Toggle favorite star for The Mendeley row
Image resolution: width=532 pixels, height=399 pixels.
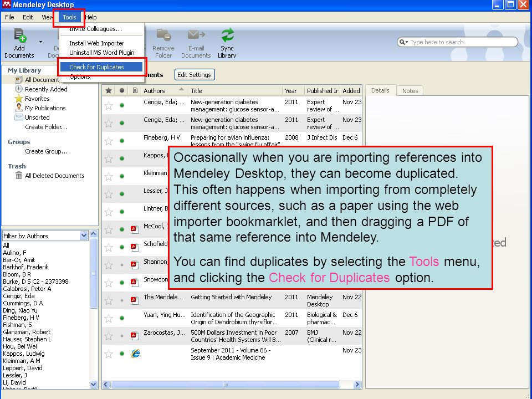point(109,300)
